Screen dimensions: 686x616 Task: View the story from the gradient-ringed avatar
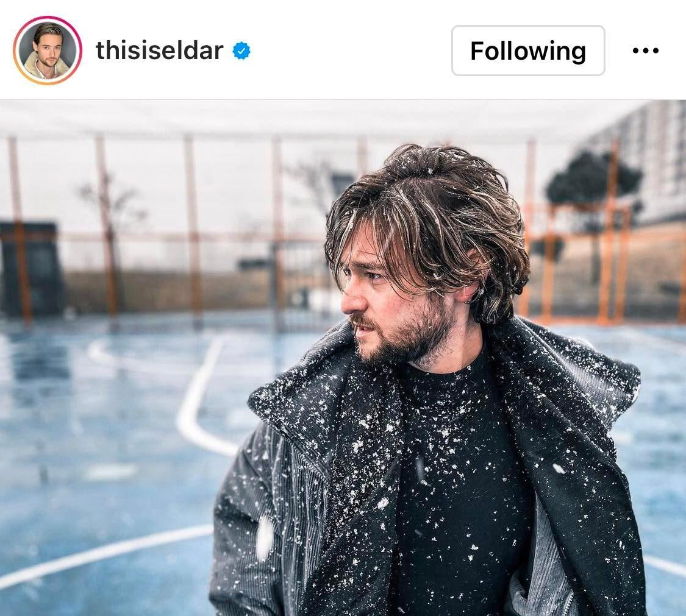click(47, 51)
